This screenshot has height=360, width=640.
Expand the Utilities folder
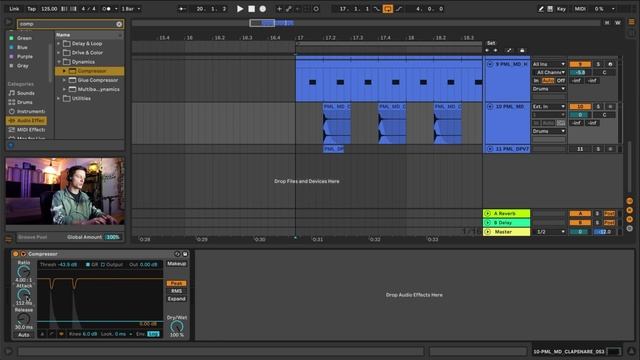59,98
